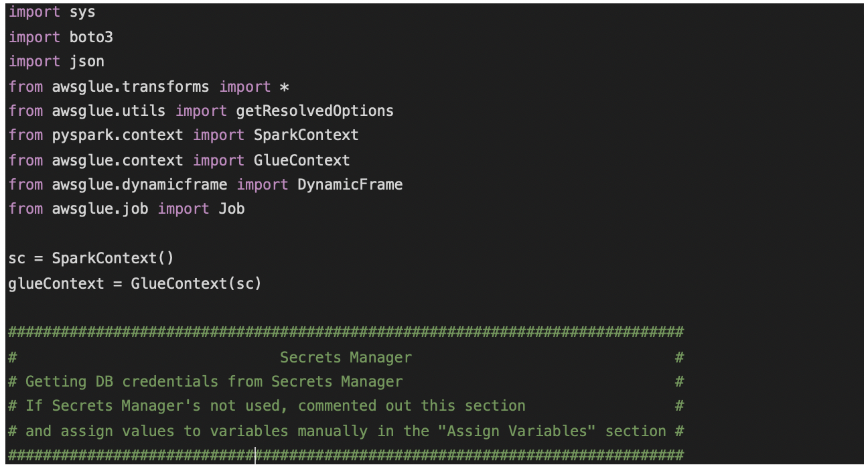Viewport: 868px width, 469px height.
Task: Click the 'json' import word
Action: coord(87,62)
